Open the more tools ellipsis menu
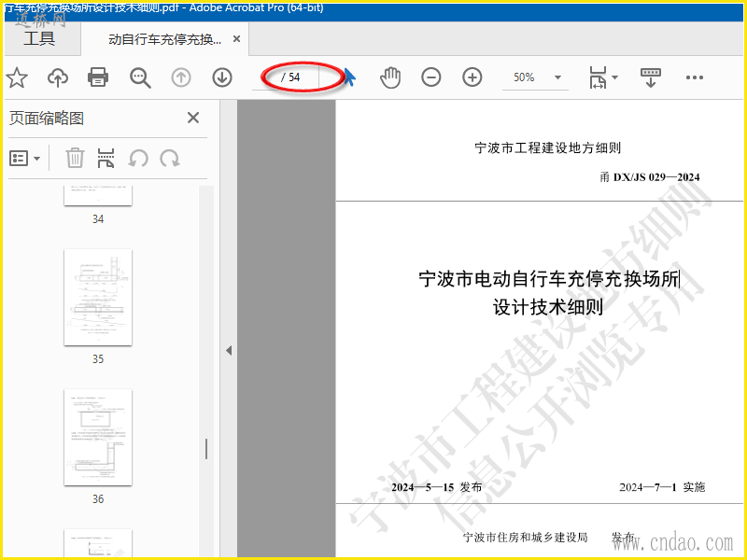 tap(694, 77)
